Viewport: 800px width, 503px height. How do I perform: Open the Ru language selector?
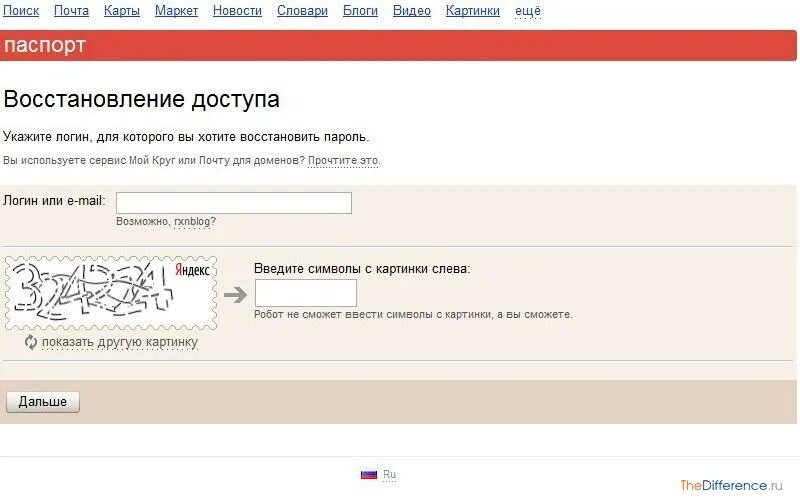(x=389, y=474)
